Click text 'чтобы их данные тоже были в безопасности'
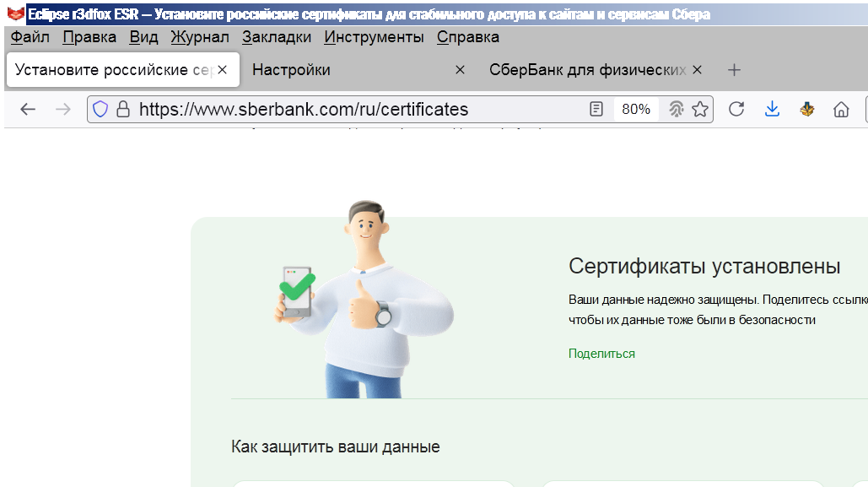The width and height of the screenshot is (868, 487). coord(692,320)
